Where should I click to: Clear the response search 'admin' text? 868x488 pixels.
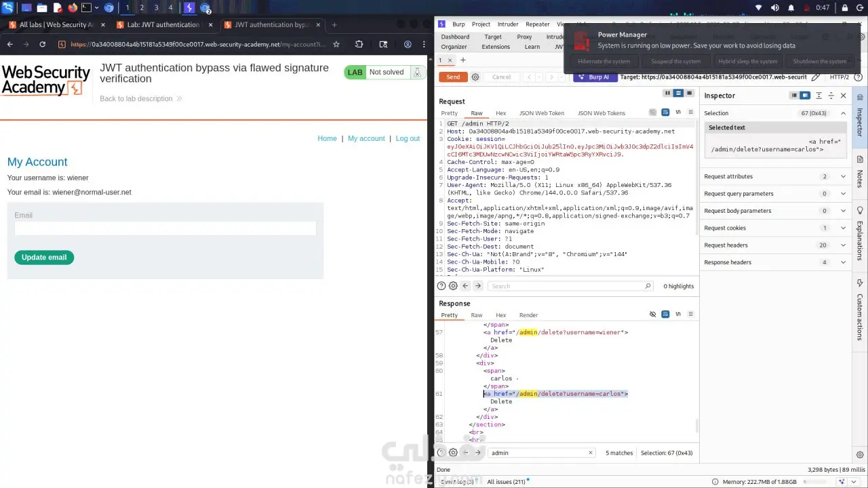pyautogui.click(x=591, y=453)
